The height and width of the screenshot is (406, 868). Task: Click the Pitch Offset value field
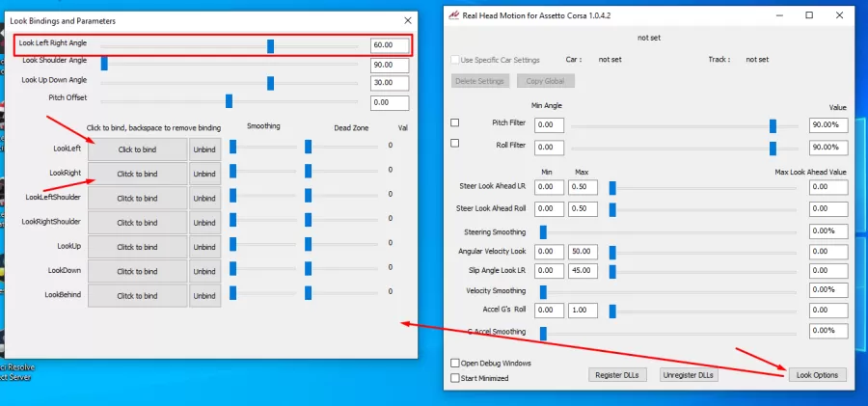pyautogui.click(x=390, y=103)
